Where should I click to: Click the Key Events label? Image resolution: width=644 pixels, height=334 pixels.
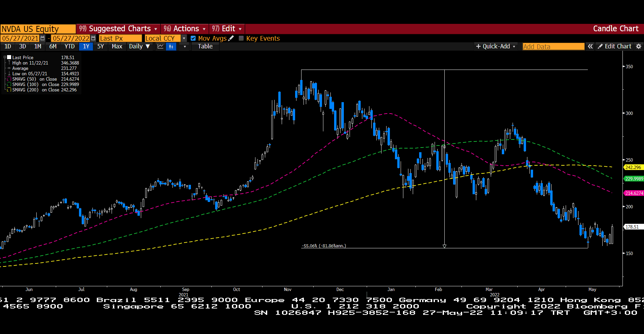[263, 38]
